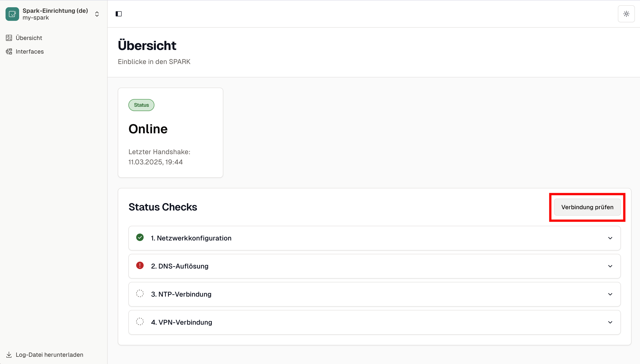Viewport: 640px width, 364px height.
Task: Click the Spark app logo icon
Action: click(x=12, y=14)
